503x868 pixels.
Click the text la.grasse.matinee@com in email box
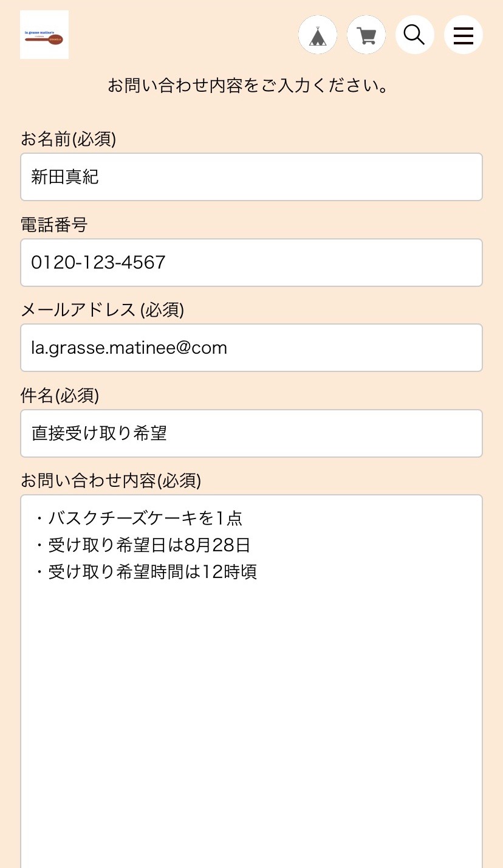[129, 348]
